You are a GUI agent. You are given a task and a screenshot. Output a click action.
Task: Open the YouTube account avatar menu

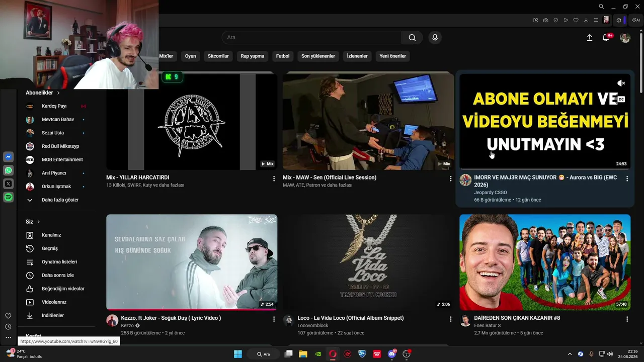tap(625, 38)
